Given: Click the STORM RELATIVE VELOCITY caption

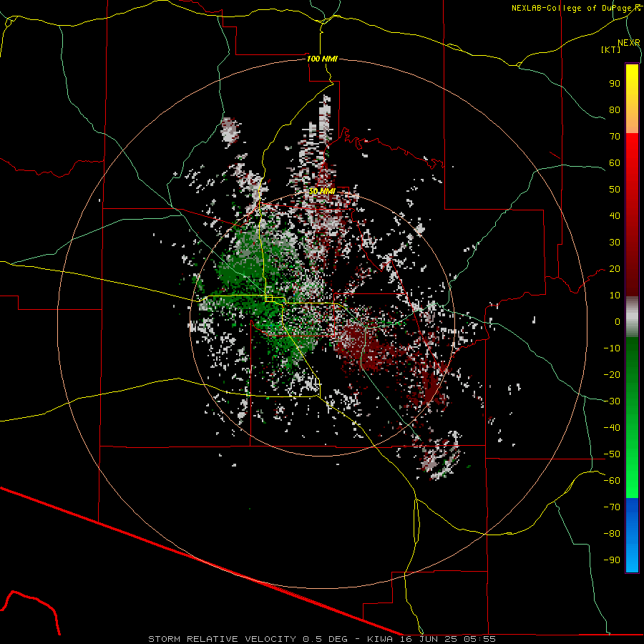Looking at the screenshot, I should (x=222, y=639).
